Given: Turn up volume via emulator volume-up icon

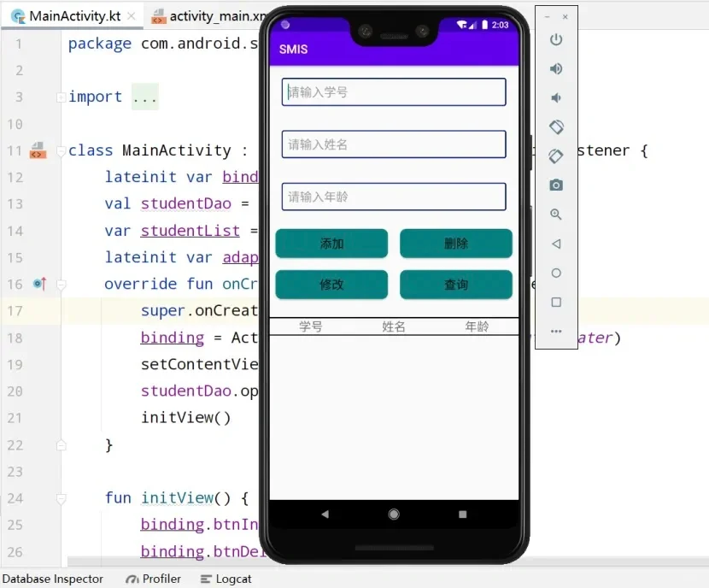Looking at the screenshot, I should (x=555, y=68).
